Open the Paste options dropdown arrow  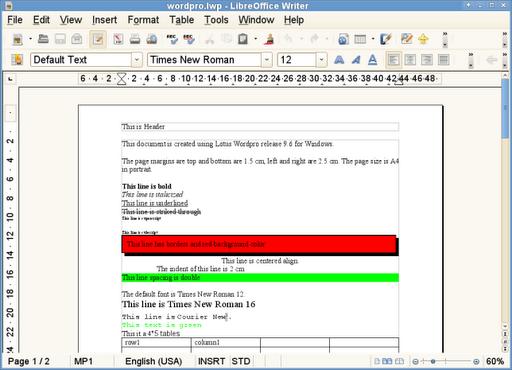click(256, 39)
